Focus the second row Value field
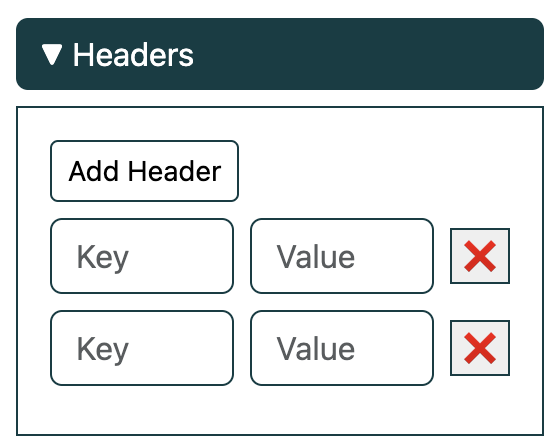The image size is (556, 448). tap(342, 348)
